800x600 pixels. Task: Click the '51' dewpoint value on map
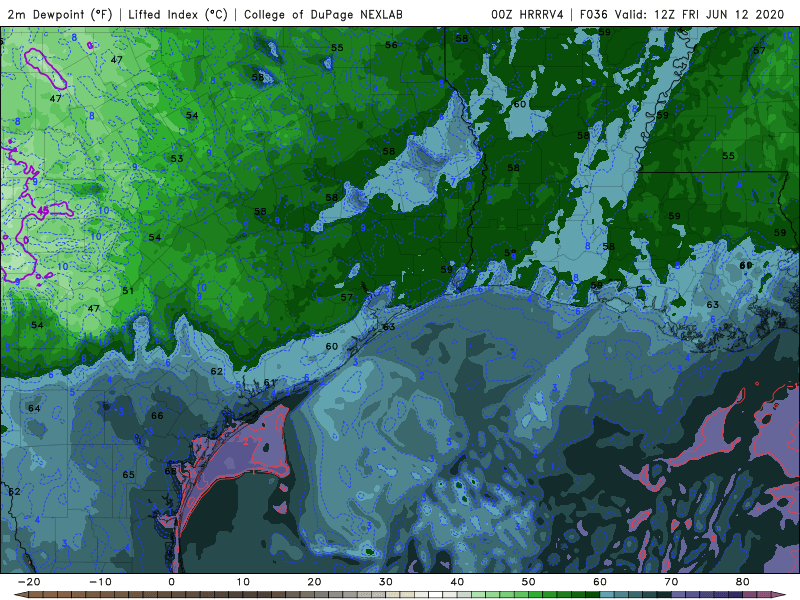click(128, 291)
